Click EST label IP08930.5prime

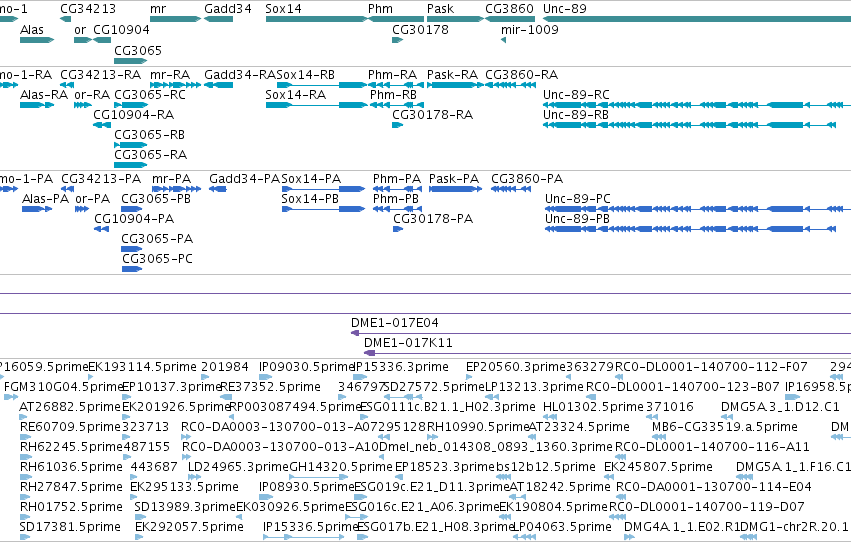307,487
